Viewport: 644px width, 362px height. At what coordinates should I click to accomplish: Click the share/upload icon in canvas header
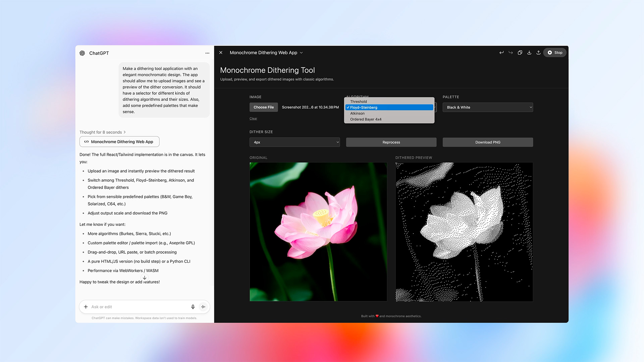click(538, 53)
